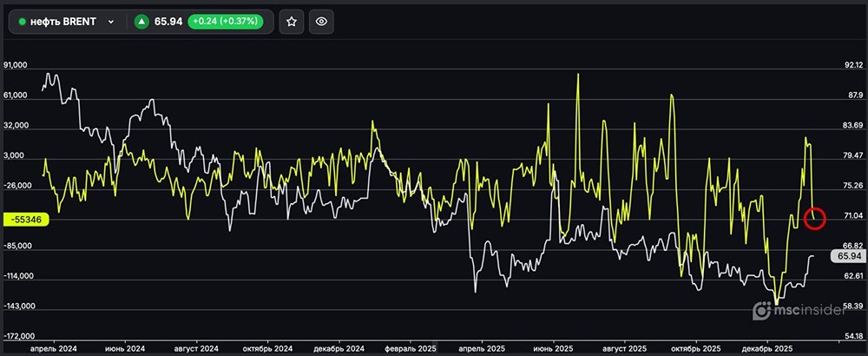Click the 65.94 current price axis tag

(846, 256)
